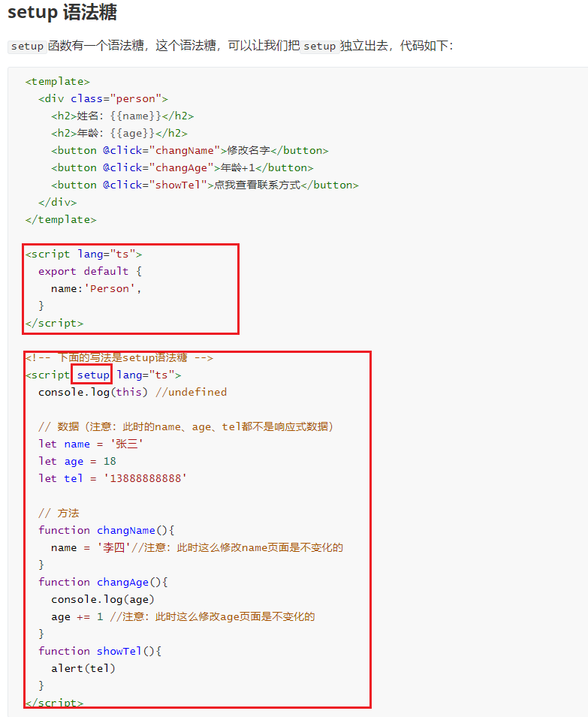Click the h2 line with 年龄: {{age}}

pyautogui.click(x=119, y=134)
